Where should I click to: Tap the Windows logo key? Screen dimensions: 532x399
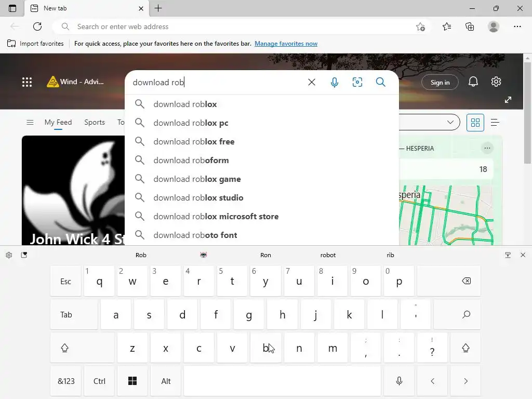(132, 381)
